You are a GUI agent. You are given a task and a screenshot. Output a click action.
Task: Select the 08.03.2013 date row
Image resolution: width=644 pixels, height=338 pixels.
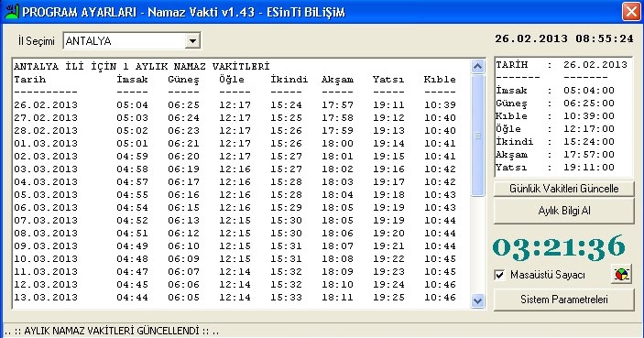pyautogui.click(x=235, y=234)
